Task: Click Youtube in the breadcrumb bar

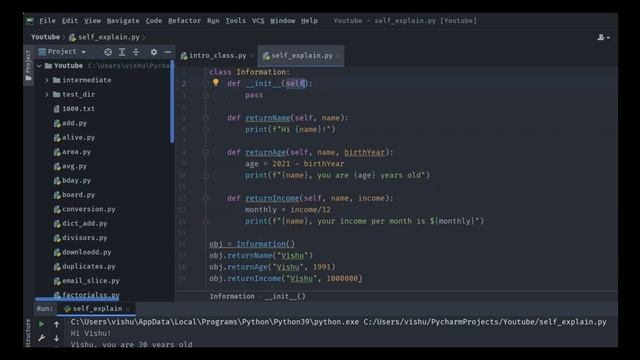Action: click(x=45, y=37)
